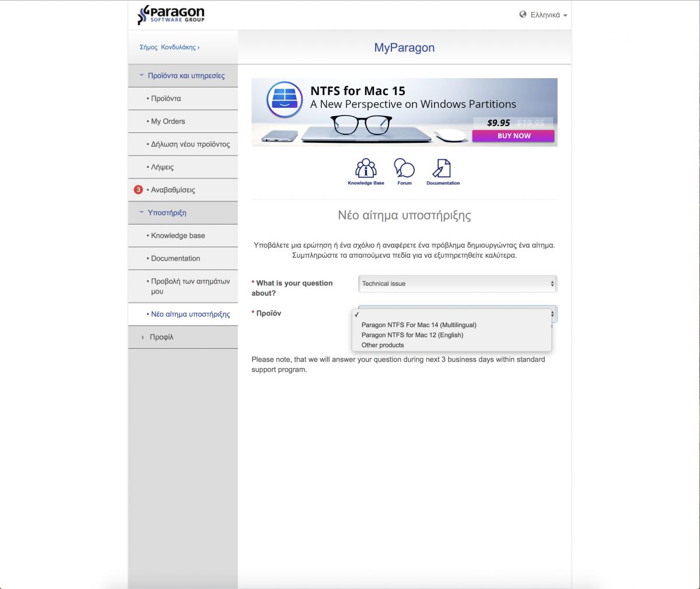Expand the Προφίλ section

[183, 337]
